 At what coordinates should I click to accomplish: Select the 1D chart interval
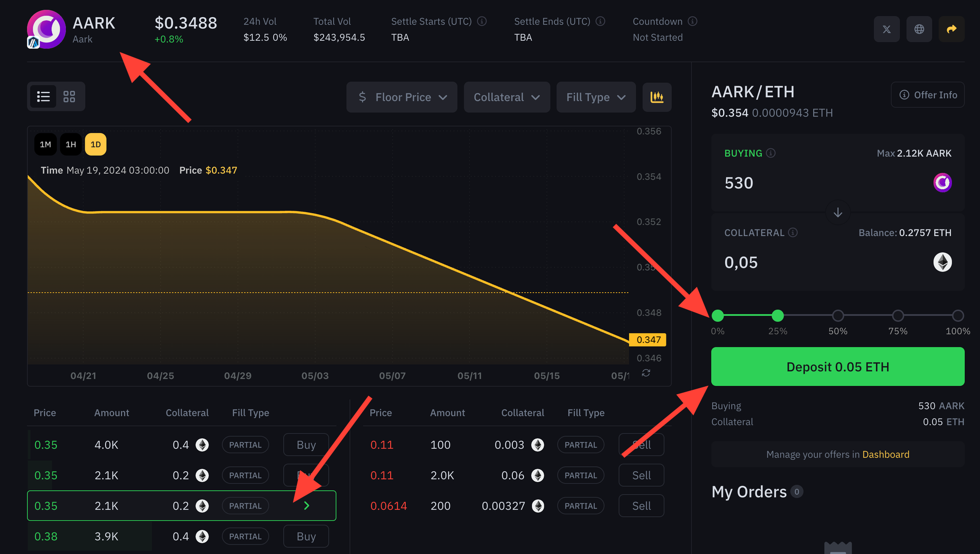coord(96,145)
